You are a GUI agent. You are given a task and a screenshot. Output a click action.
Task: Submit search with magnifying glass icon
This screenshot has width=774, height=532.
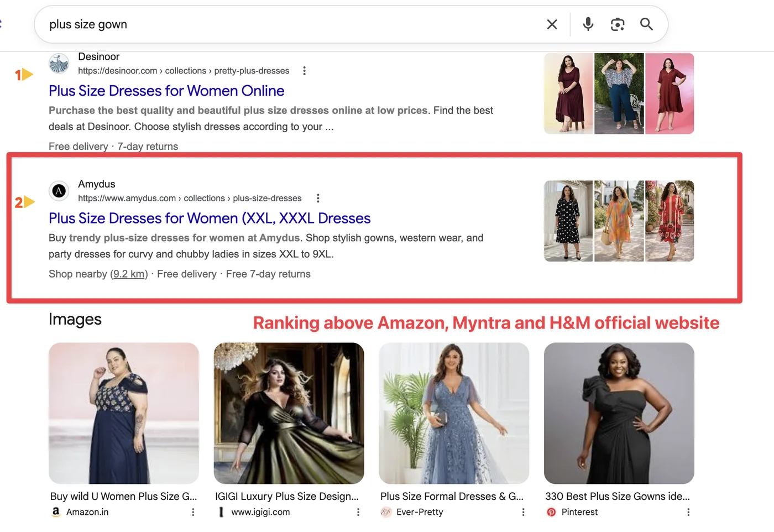point(646,24)
